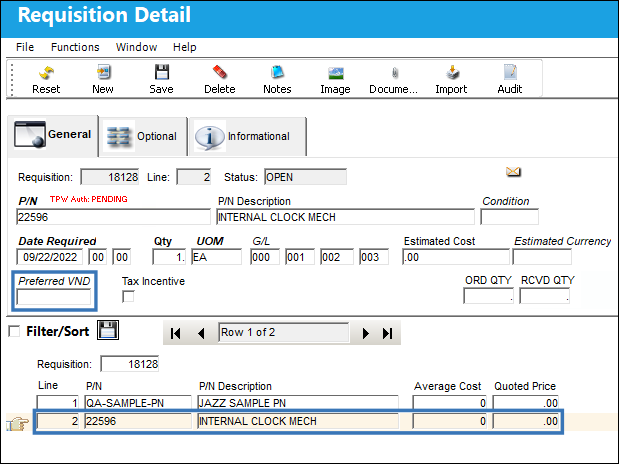
Task: Open the Window menu
Action: pyautogui.click(x=136, y=47)
